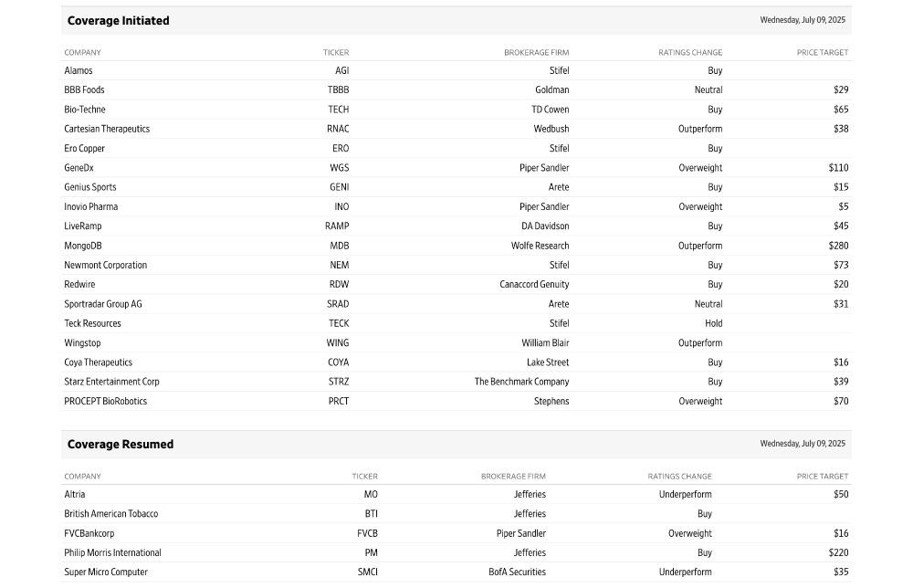Select the MongoDB company name

[83, 246]
